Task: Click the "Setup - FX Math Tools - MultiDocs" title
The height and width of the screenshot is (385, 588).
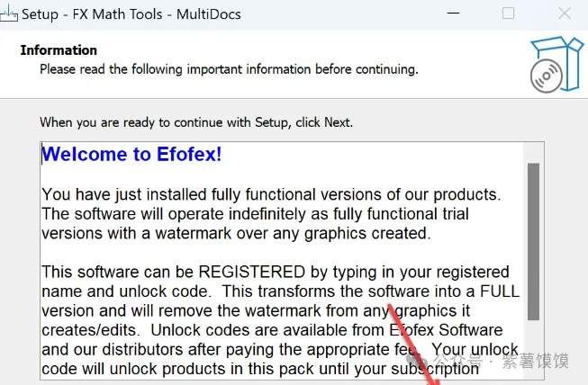Action: (x=131, y=14)
